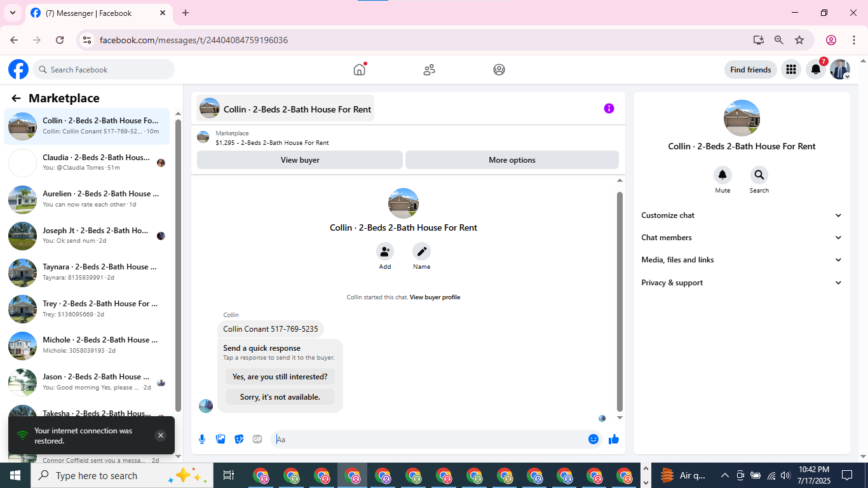Open the Groups icon in Facebook's top bar
The width and height of the screenshot is (868, 488).
click(x=499, y=69)
